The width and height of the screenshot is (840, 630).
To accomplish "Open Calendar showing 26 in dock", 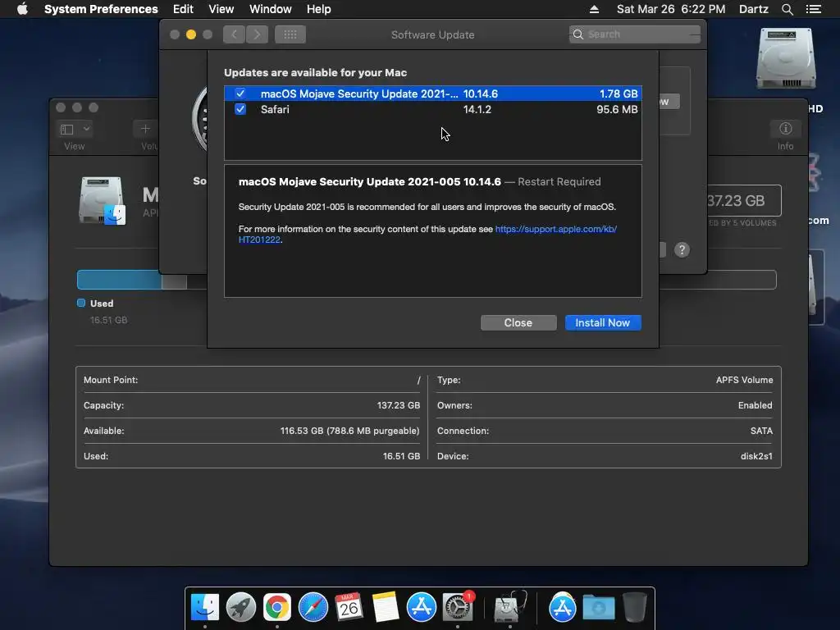I will [349, 607].
